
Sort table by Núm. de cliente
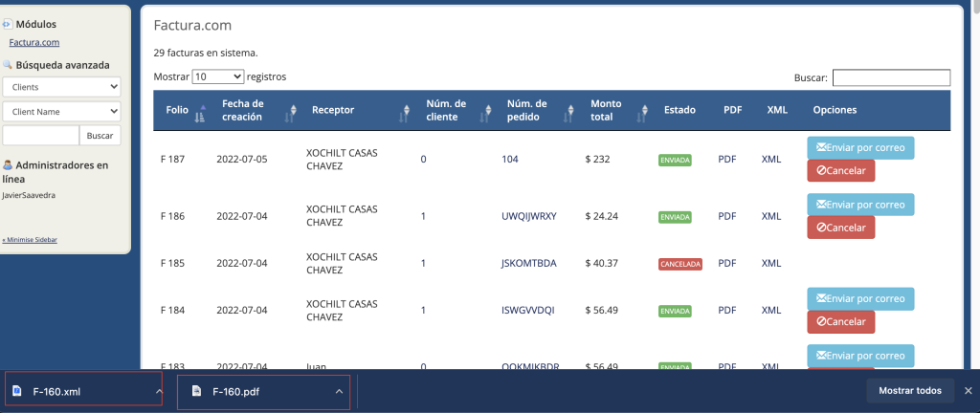click(455, 111)
